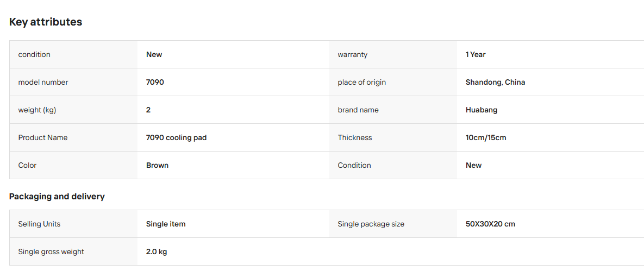Click the place of origin Shandong, China

pos(495,83)
